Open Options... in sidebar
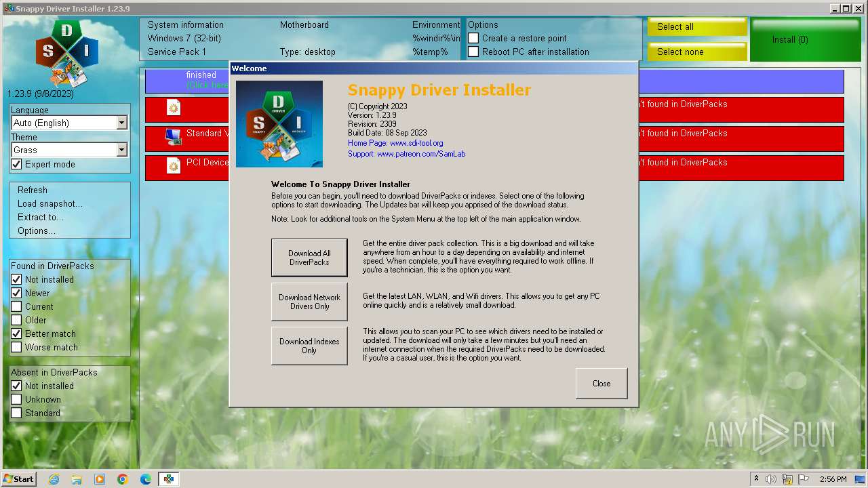 point(37,231)
